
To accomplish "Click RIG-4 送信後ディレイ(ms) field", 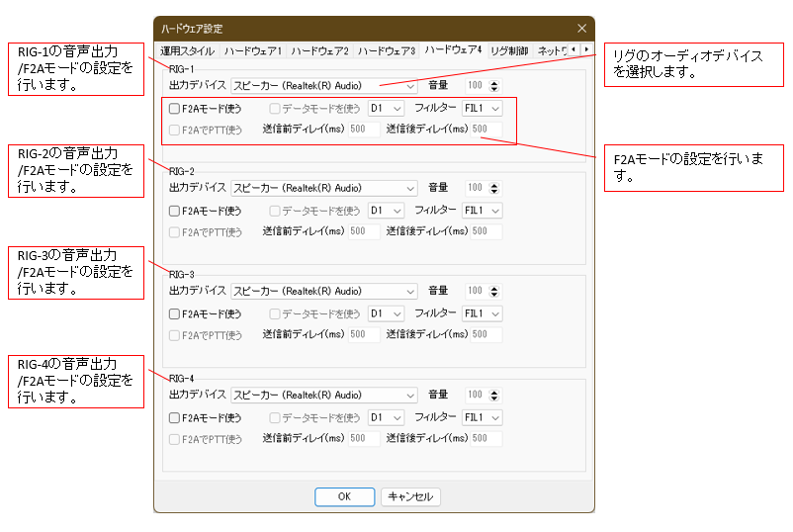I will [486, 438].
